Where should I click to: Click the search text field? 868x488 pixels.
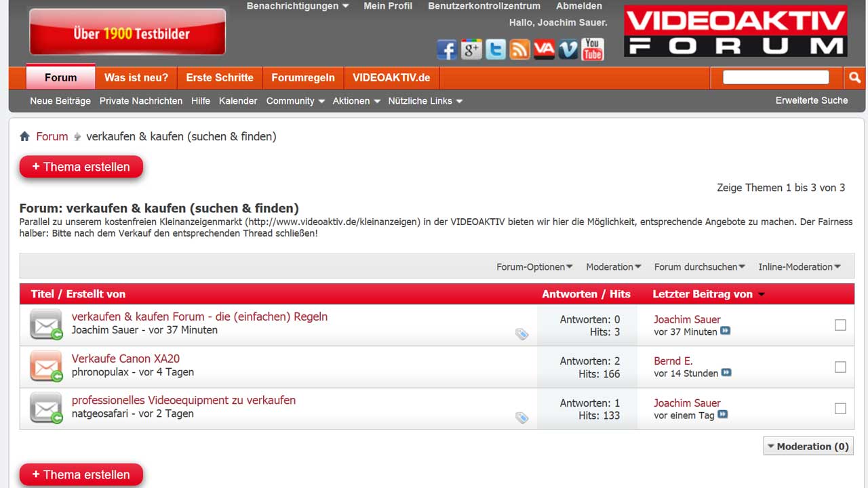point(776,77)
